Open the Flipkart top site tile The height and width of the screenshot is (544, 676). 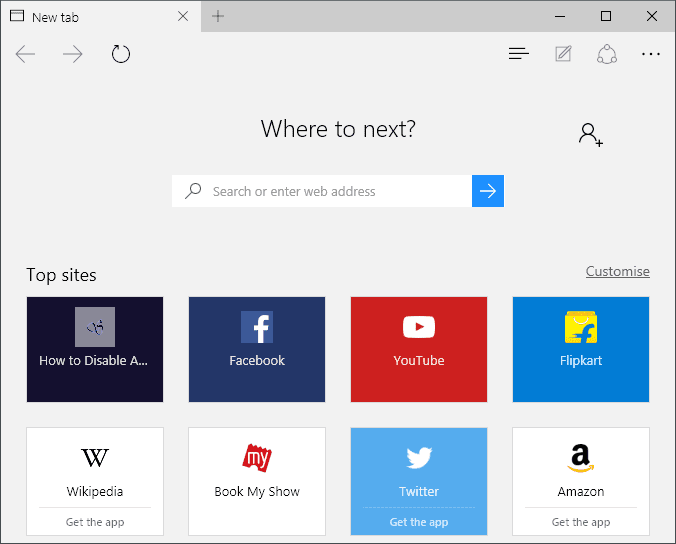tap(581, 349)
